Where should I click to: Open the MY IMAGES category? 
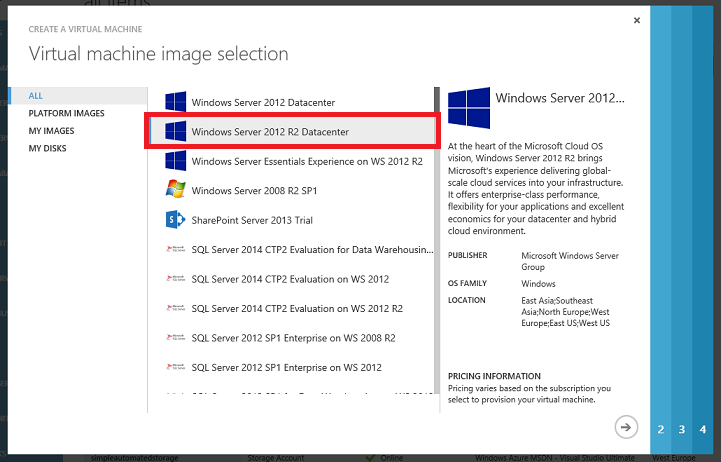pos(51,131)
